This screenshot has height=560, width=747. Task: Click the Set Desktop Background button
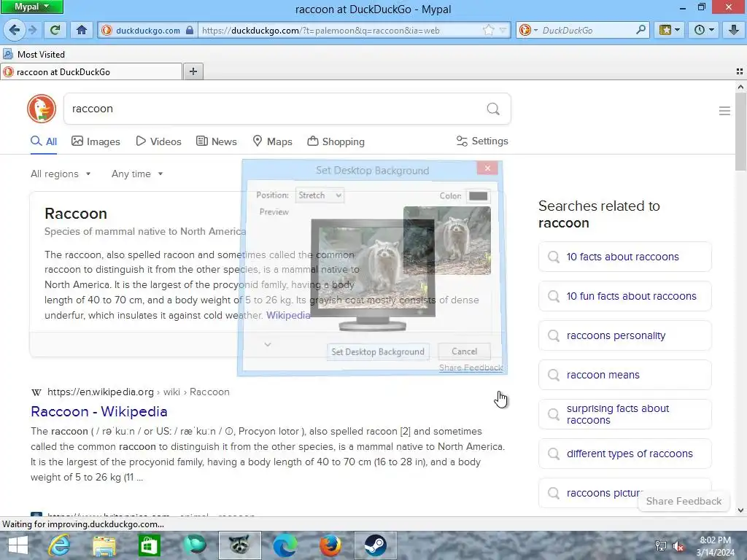coord(378,351)
